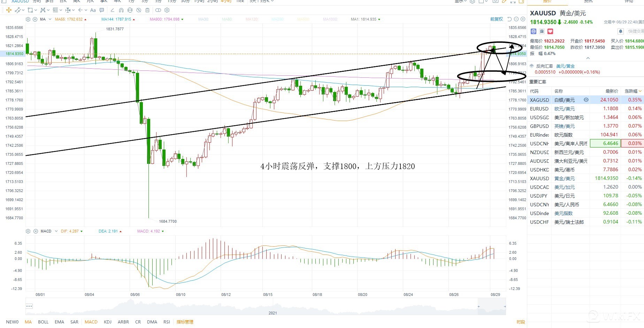Screen dimensions: 644x328
Task: Collapse the quote details panel
Action: click(x=588, y=58)
